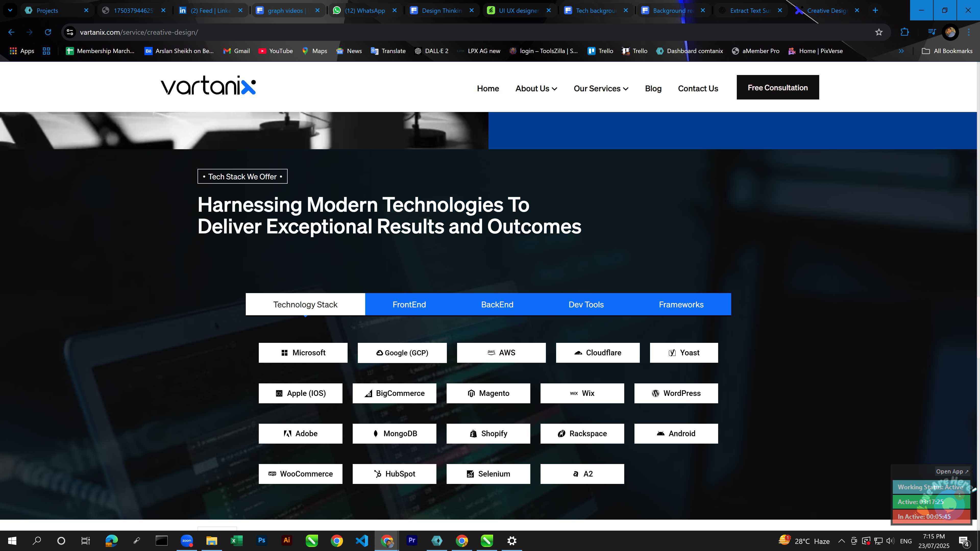Open the Apps bookmark shortcut
This screenshot has width=980, height=551.
coord(22,51)
